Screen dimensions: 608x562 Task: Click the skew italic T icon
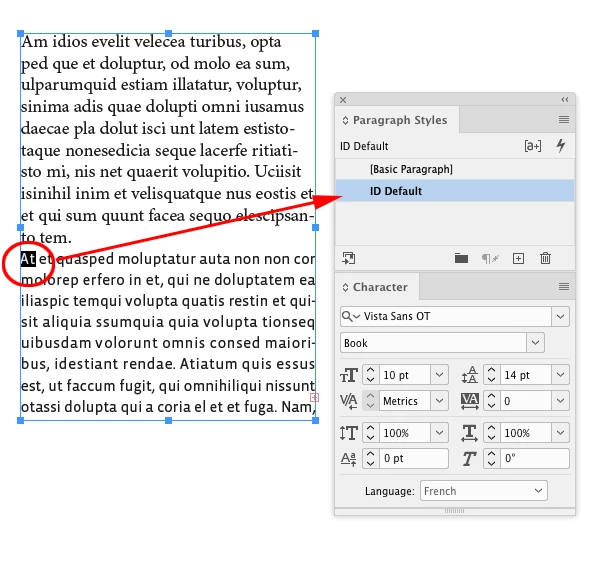[x=469, y=459]
